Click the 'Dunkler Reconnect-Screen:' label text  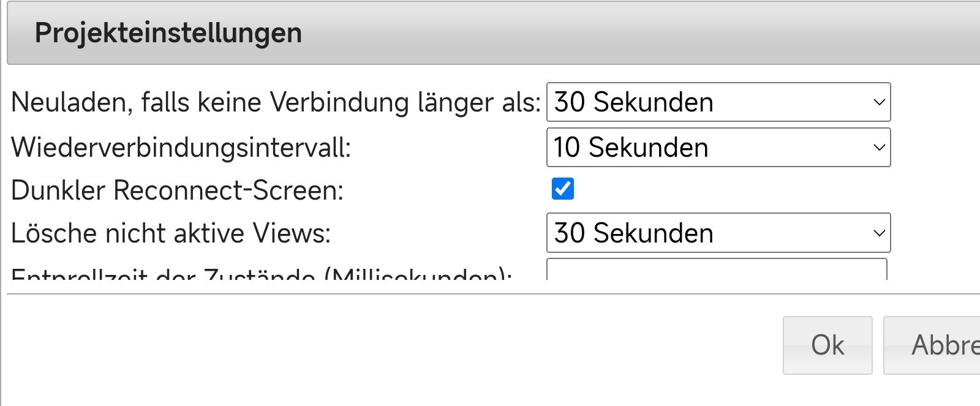(177, 190)
